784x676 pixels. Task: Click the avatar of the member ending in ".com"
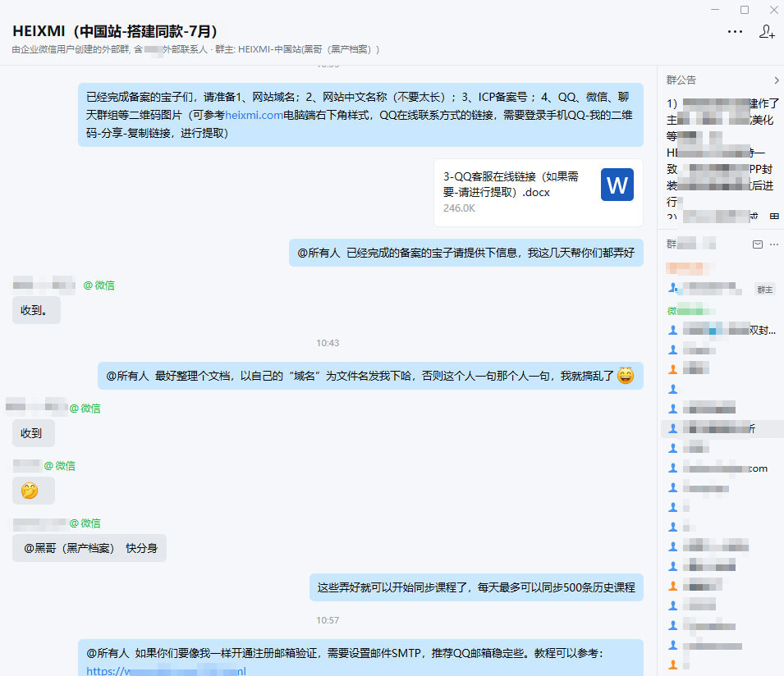tap(673, 468)
